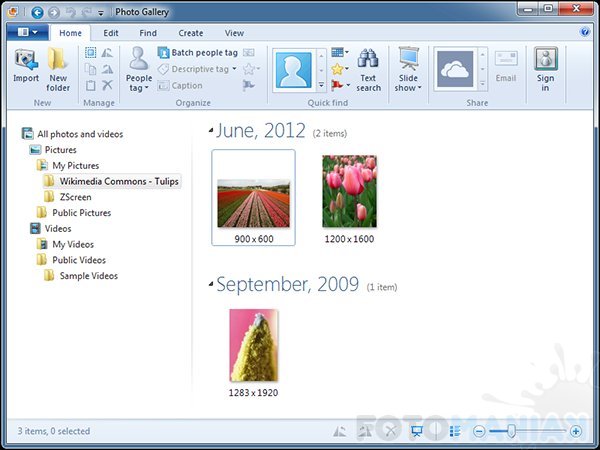Click the Geotag icon beside Batch people tag

tap(249, 52)
